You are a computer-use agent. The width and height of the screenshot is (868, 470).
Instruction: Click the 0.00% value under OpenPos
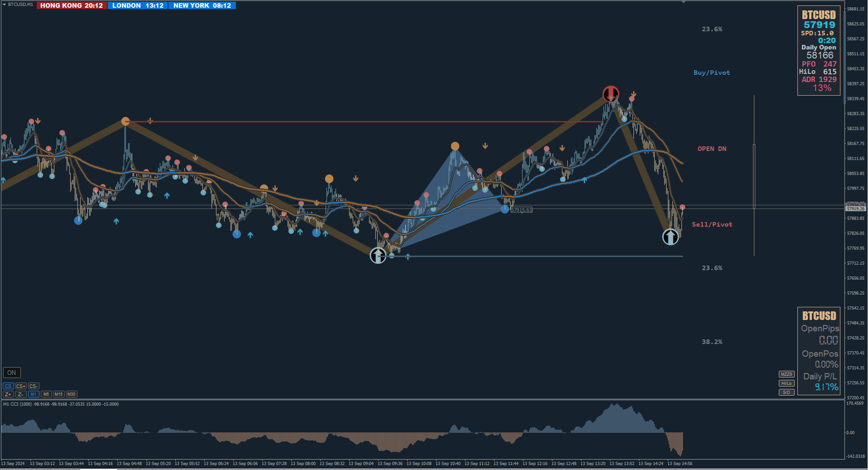tap(827, 364)
